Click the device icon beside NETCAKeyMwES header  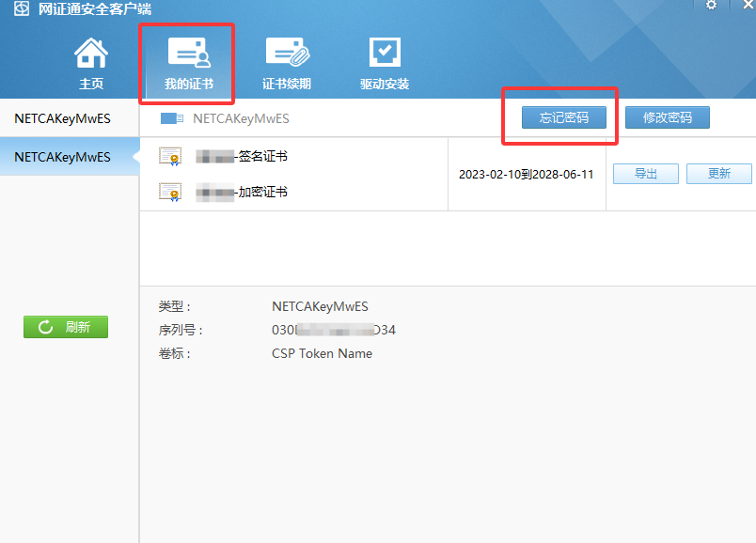click(x=172, y=118)
